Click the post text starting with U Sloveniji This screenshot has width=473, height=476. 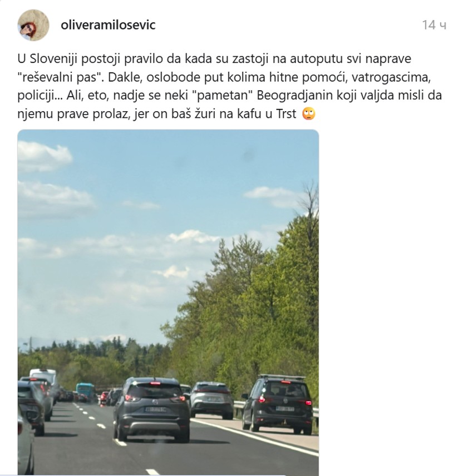click(x=229, y=86)
